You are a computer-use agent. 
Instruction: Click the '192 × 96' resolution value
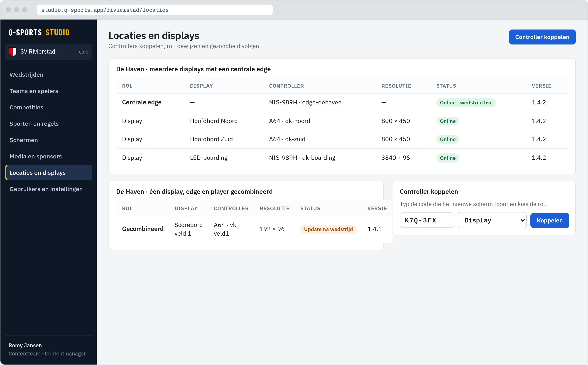click(272, 229)
